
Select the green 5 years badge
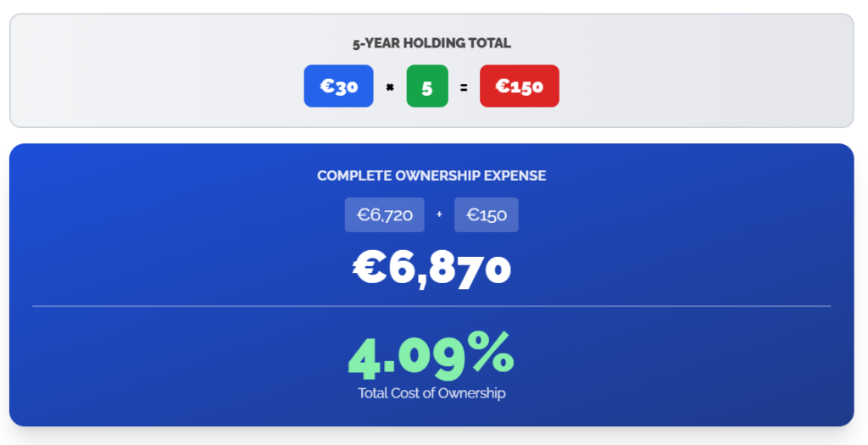[x=427, y=86]
